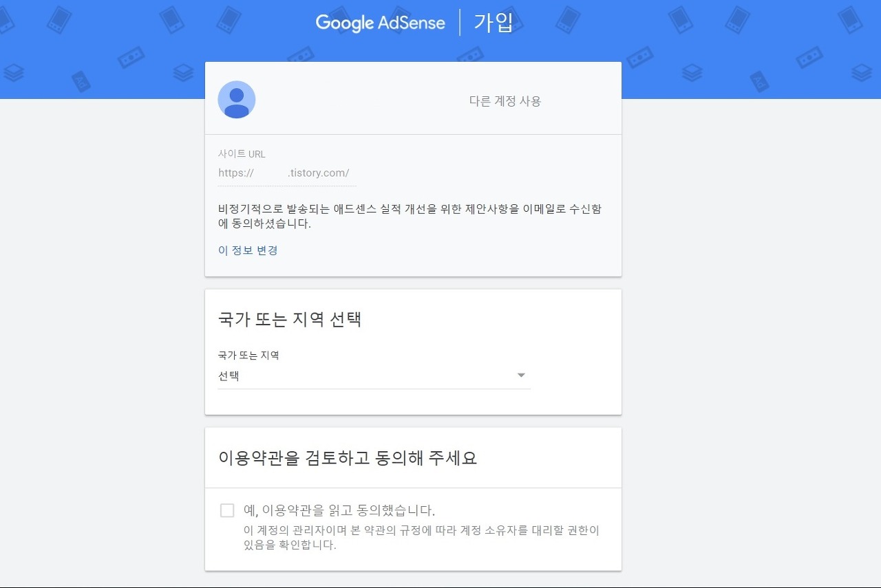Click the account administrator confirmation text
The width and height of the screenshot is (881, 588).
coord(421,538)
